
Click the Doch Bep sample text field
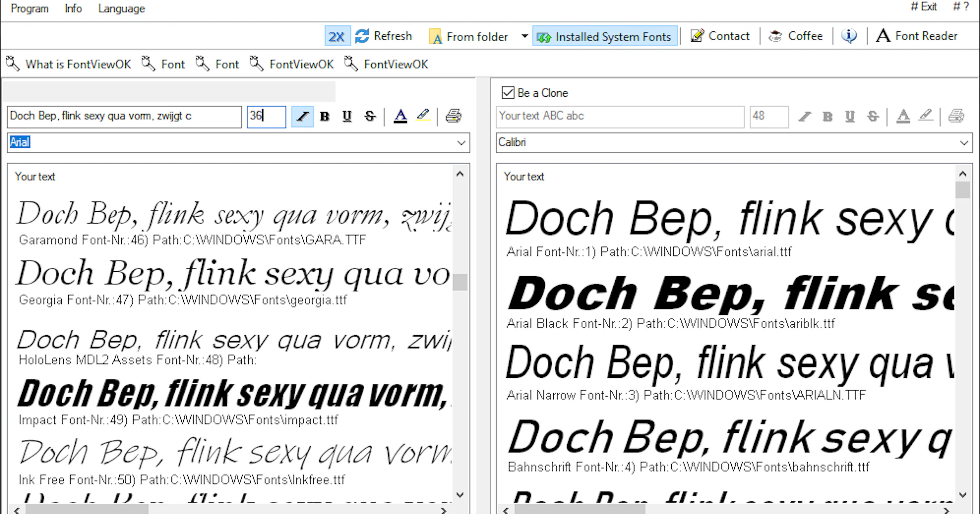pyautogui.click(x=125, y=117)
